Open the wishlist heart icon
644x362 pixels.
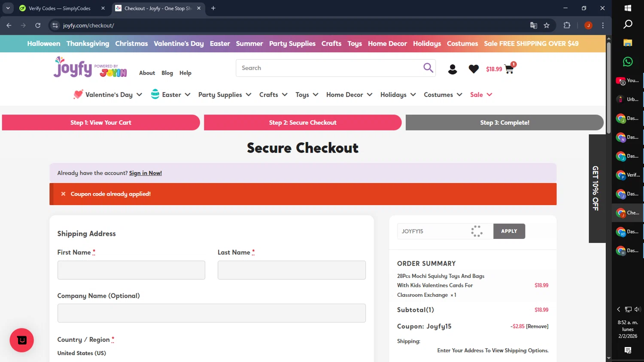pyautogui.click(x=474, y=69)
